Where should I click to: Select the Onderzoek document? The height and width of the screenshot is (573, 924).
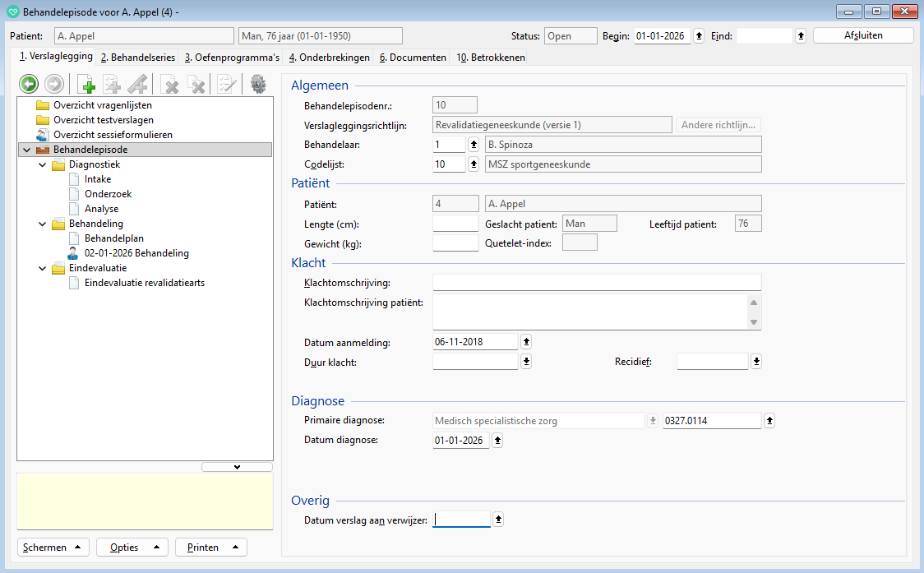[108, 194]
